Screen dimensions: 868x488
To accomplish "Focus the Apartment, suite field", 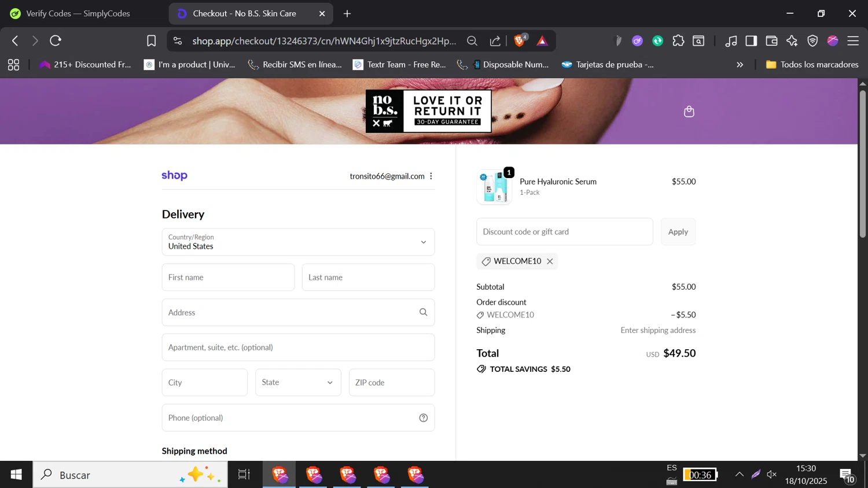I will click(298, 347).
